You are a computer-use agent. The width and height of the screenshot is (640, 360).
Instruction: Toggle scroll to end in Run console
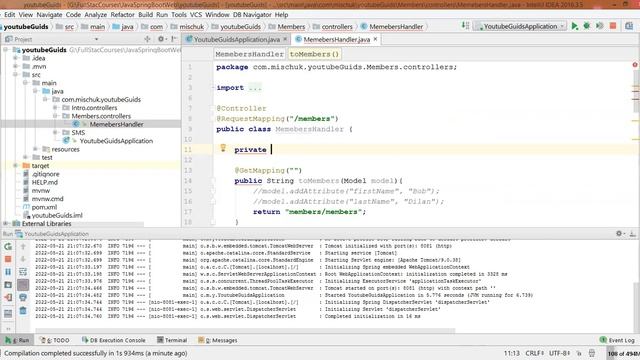[23, 285]
